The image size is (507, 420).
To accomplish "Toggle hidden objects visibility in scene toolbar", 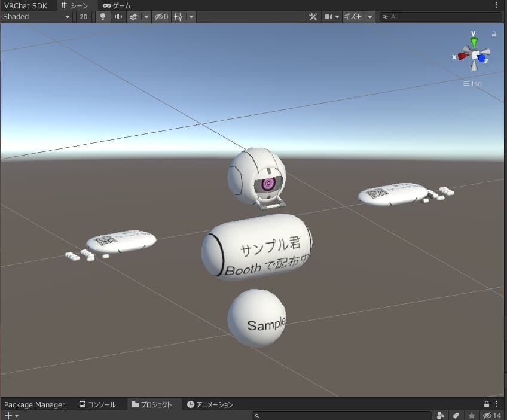I will 161,17.
